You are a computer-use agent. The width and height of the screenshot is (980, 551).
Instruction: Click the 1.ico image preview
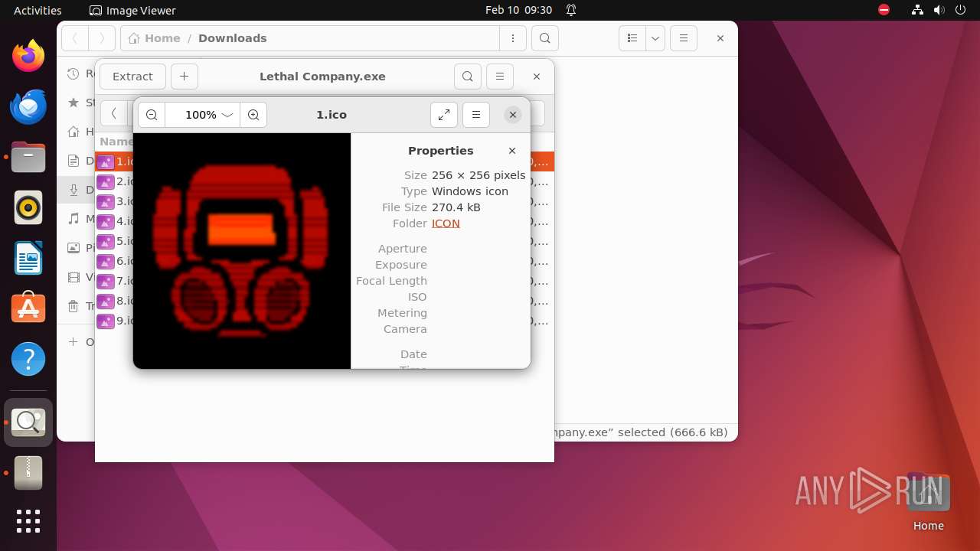(242, 251)
